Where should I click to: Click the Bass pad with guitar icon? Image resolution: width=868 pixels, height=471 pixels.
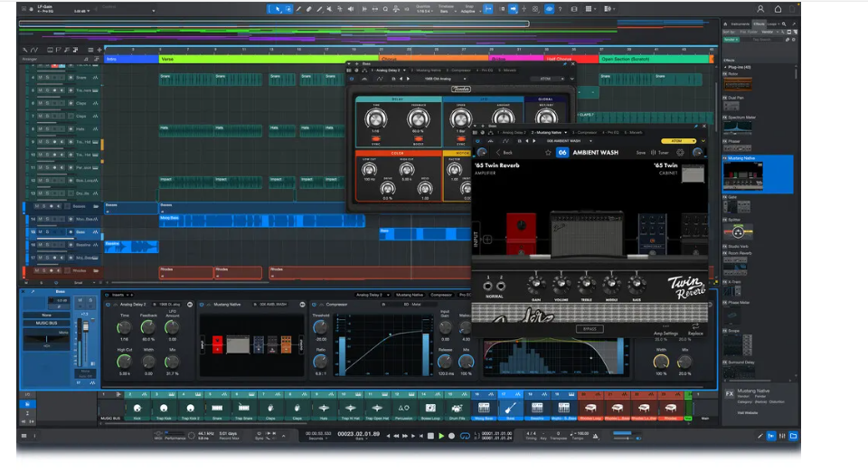coord(511,409)
